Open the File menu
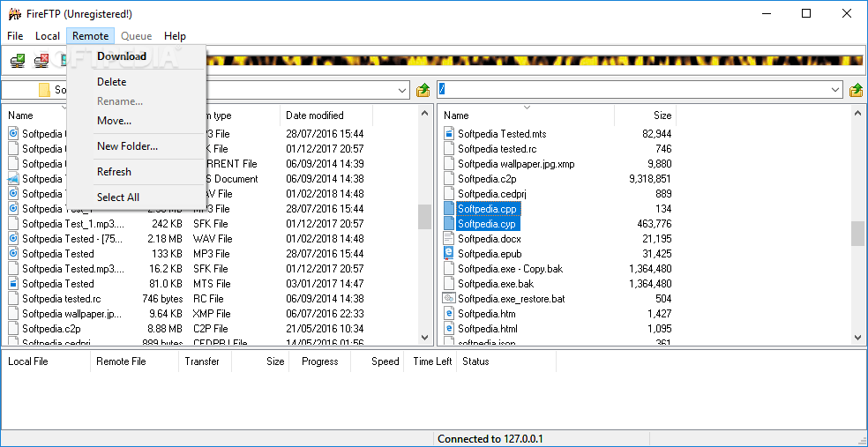The height and width of the screenshot is (447, 868). pyautogui.click(x=15, y=36)
